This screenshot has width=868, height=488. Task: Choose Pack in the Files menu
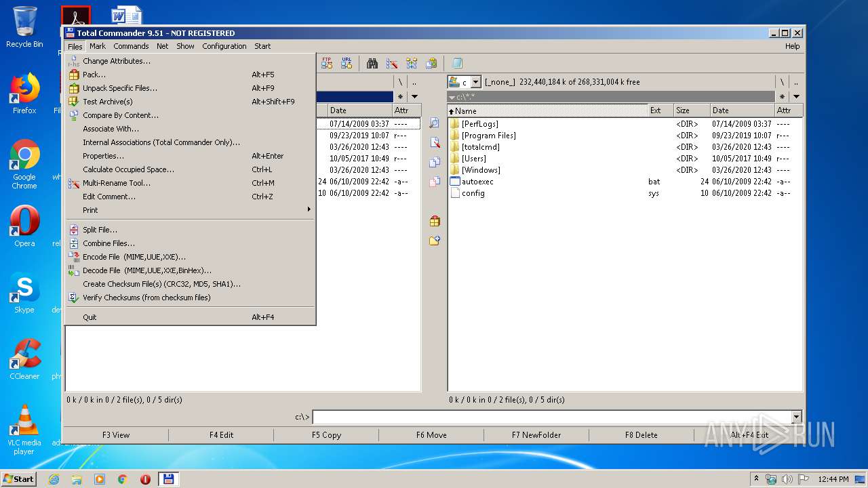click(191, 75)
